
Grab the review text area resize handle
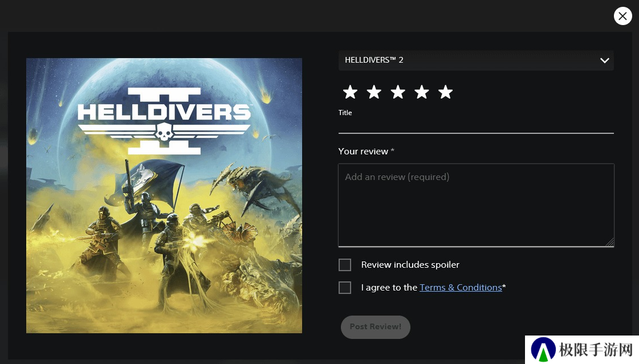(610, 242)
